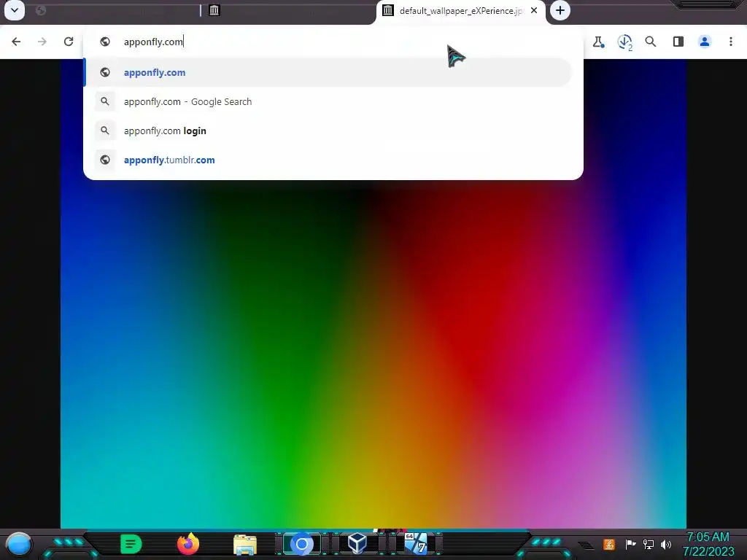Open the volume speaker tray icon
This screenshot has height=560, width=747.
pyautogui.click(x=666, y=544)
